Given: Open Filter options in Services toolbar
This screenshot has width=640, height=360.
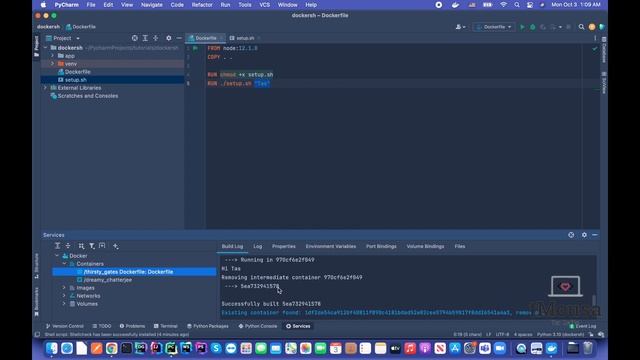Looking at the screenshot, I should [92, 246].
